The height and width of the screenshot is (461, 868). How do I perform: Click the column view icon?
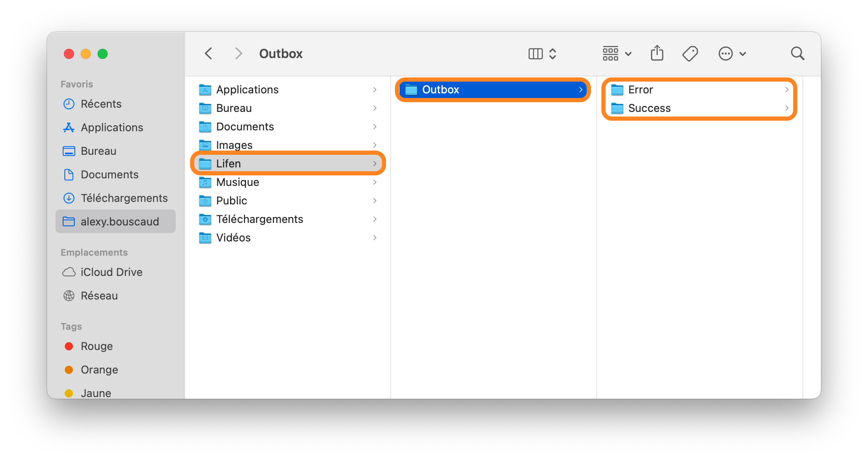click(535, 54)
